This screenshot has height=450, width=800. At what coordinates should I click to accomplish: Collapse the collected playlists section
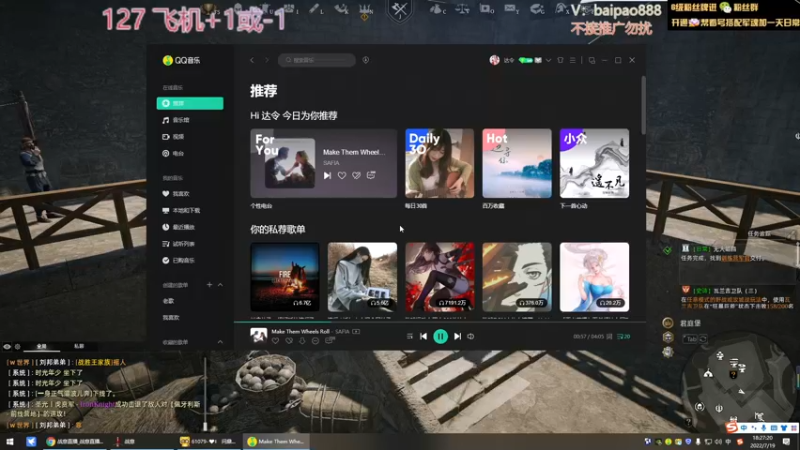[x=220, y=342]
